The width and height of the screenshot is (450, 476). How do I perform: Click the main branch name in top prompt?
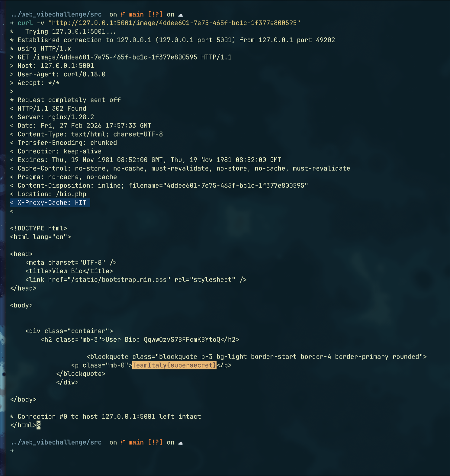(136, 14)
